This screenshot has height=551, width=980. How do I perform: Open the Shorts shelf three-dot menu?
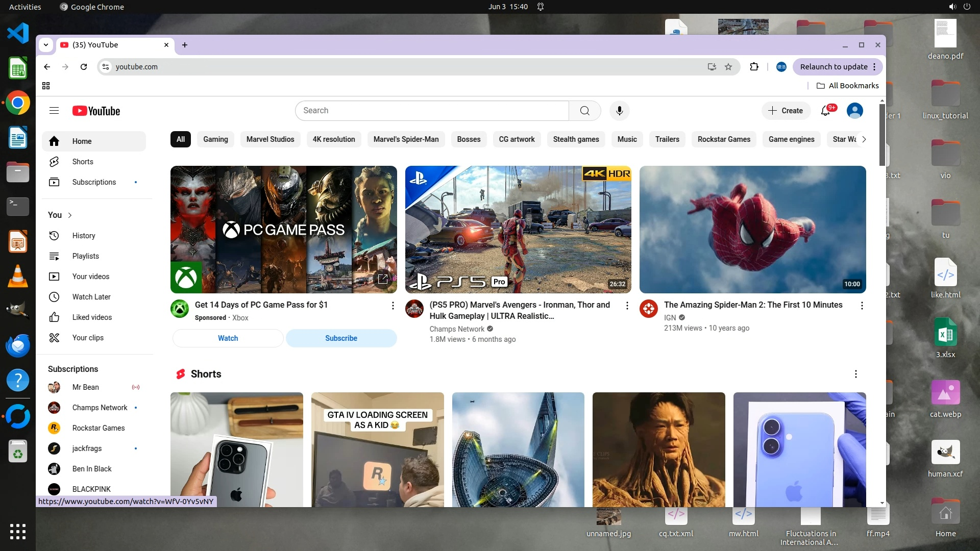(855, 374)
